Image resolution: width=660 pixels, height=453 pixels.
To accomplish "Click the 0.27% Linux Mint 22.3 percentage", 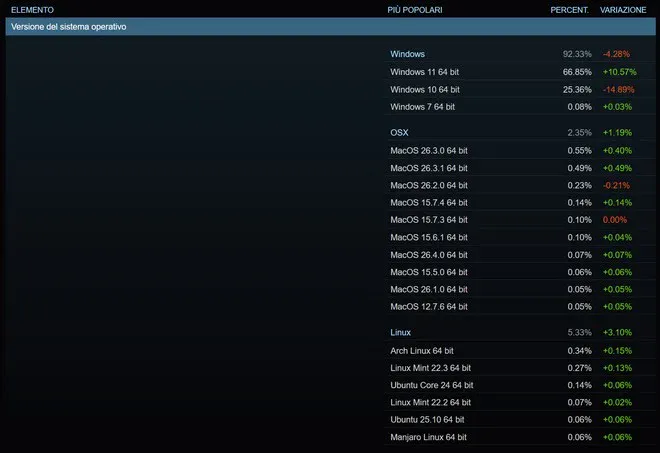I will tap(579, 368).
